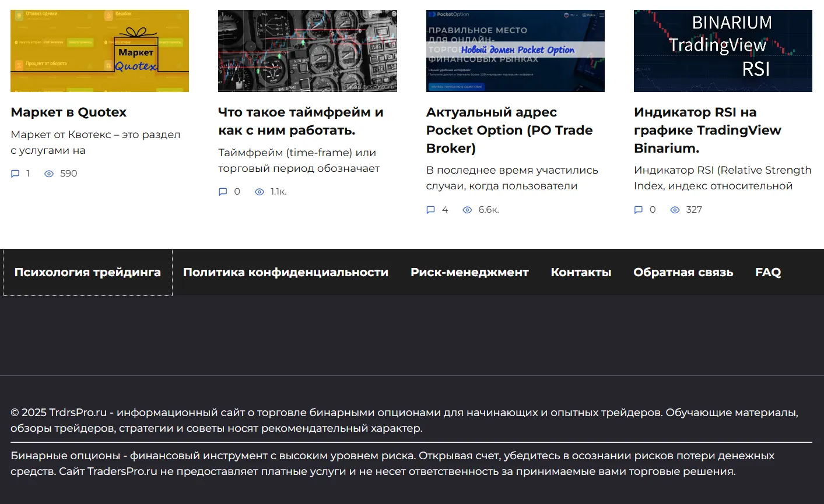This screenshot has height=504, width=824.
Task: Click comment count 1 under Quotex article
Action: (x=28, y=174)
